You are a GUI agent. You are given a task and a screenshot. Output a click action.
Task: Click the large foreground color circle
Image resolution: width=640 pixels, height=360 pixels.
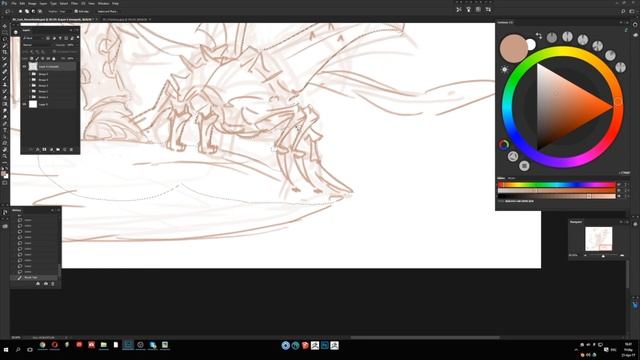(513, 48)
